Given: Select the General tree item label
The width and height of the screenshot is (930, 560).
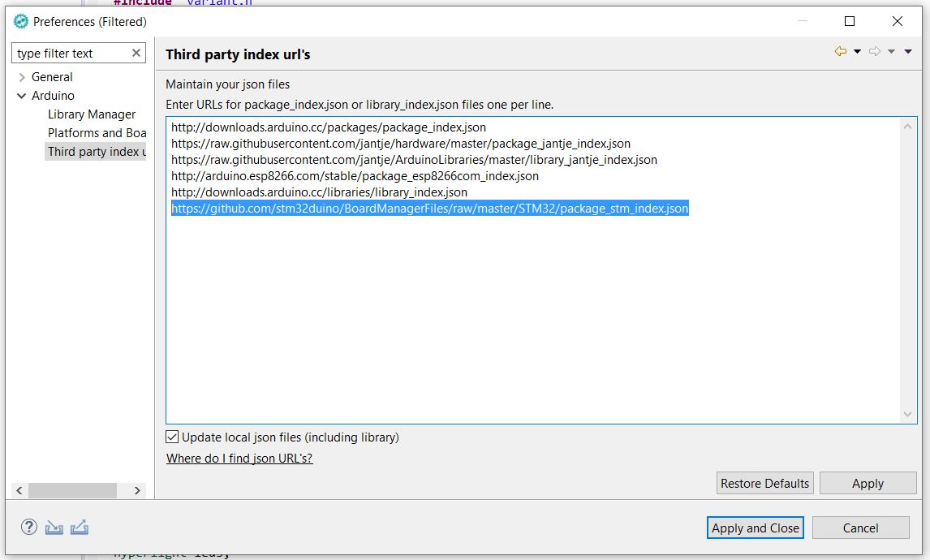Looking at the screenshot, I should pyautogui.click(x=52, y=77).
